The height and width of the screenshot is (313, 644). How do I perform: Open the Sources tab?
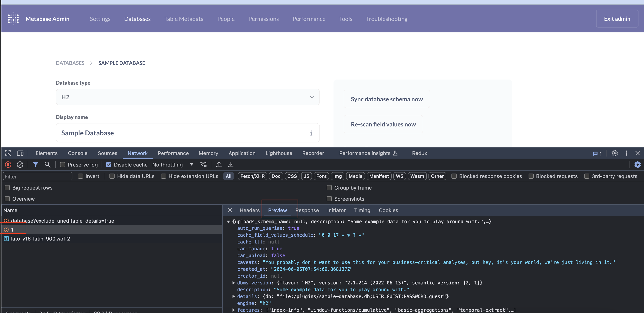click(107, 153)
